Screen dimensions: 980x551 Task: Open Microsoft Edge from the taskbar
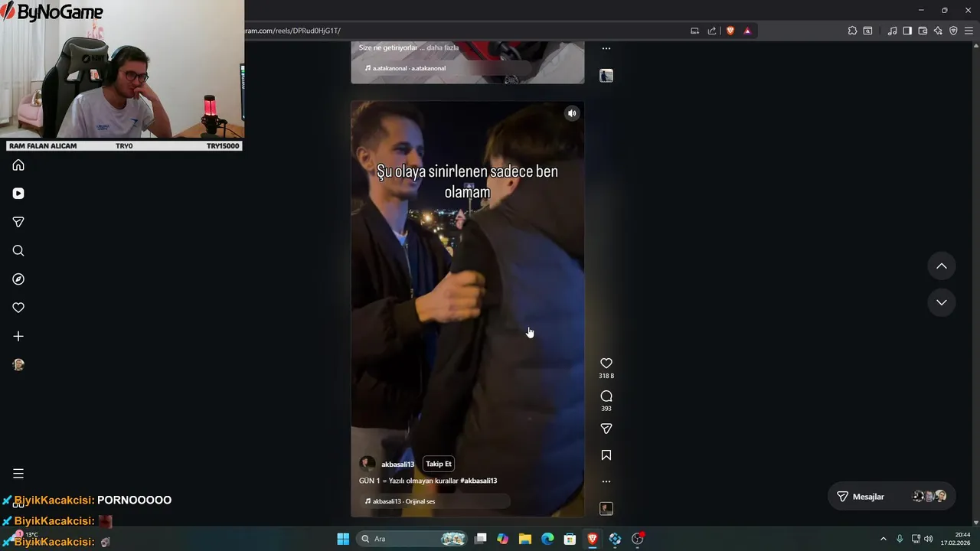[x=547, y=539]
